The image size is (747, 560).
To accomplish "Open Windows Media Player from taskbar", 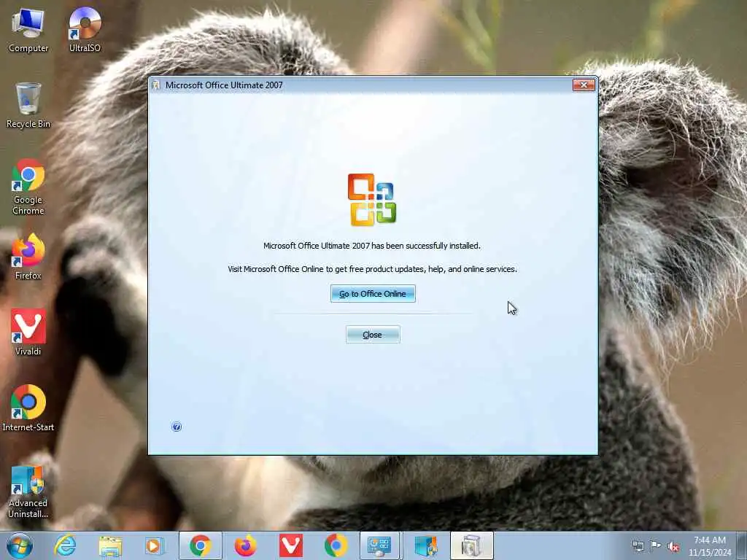I will (x=155, y=545).
